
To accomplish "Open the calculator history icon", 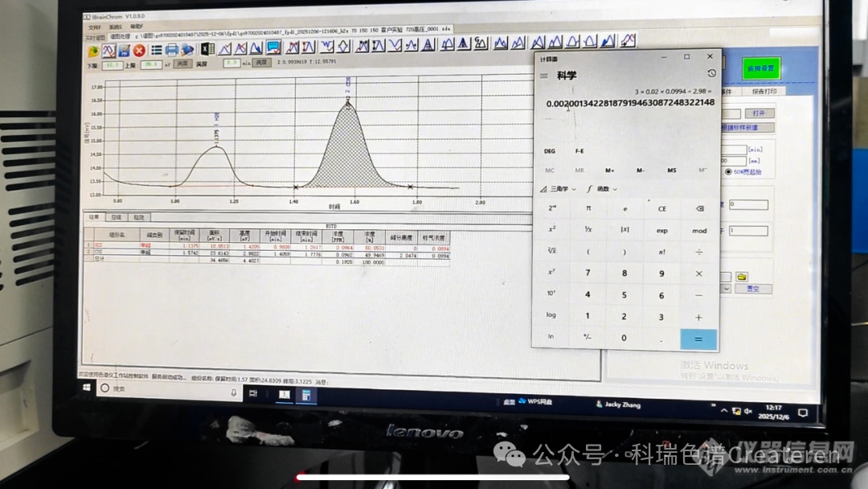I will [711, 73].
